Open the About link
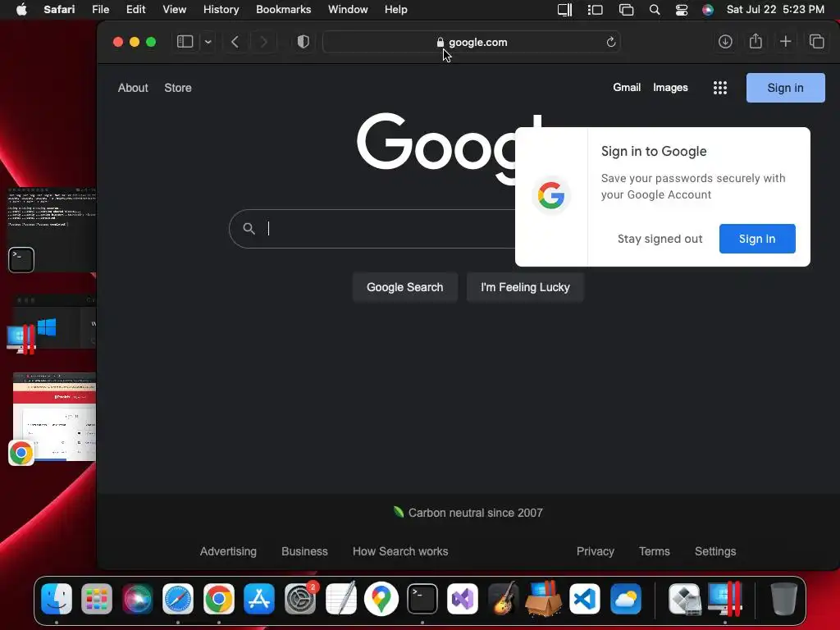 click(133, 88)
